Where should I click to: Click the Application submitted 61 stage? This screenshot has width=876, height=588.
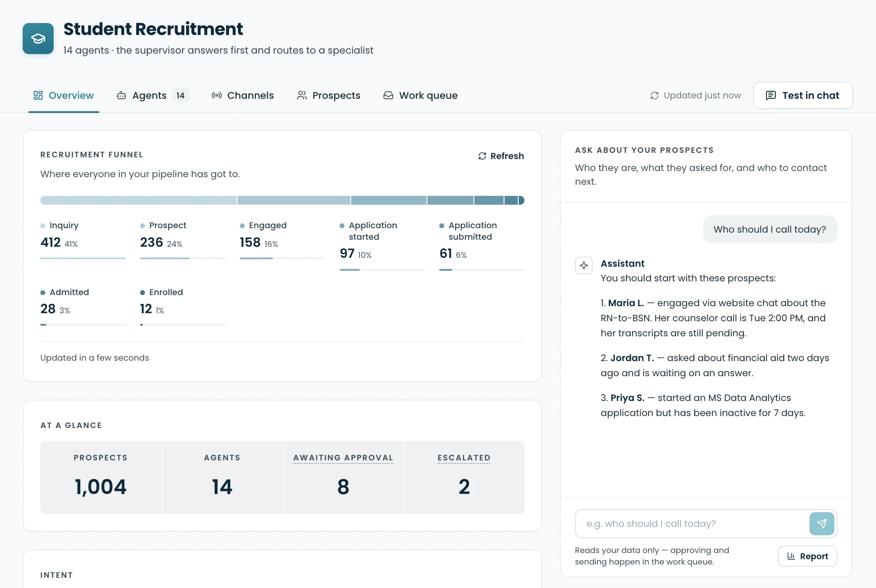click(x=482, y=245)
